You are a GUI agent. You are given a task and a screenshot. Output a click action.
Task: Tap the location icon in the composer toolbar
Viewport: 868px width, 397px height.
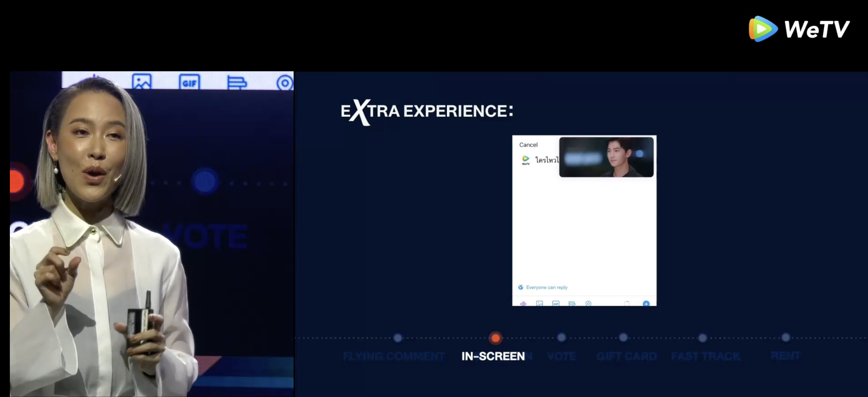[x=588, y=303]
